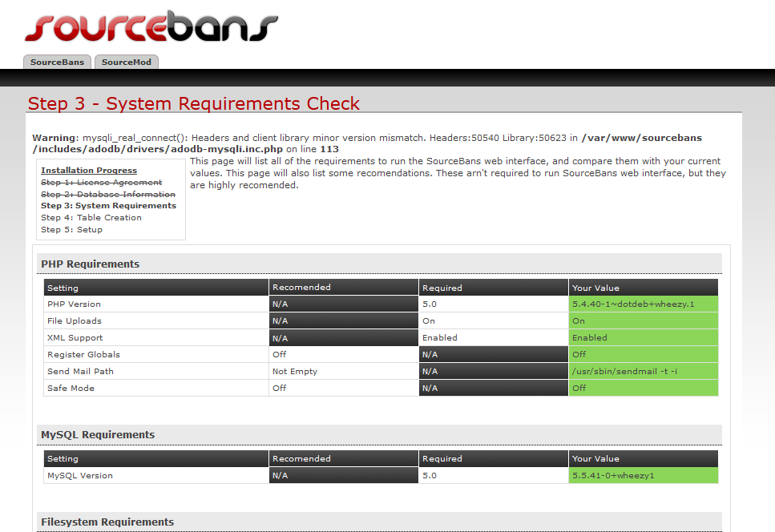This screenshot has width=775, height=532.
Task: Click Step 3: System Requirements in progress list
Action: pyautogui.click(x=108, y=206)
